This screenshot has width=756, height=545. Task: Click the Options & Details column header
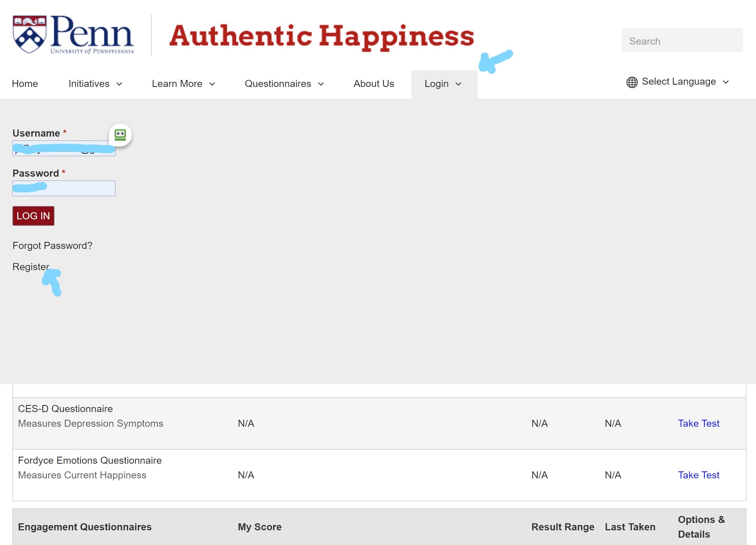click(701, 527)
